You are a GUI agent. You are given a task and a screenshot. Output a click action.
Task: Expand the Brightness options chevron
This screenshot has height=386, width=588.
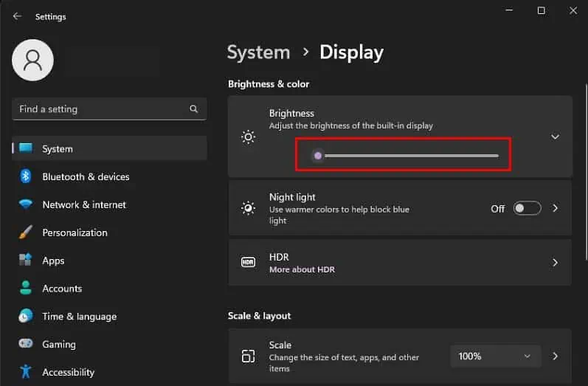pos(556,137)
